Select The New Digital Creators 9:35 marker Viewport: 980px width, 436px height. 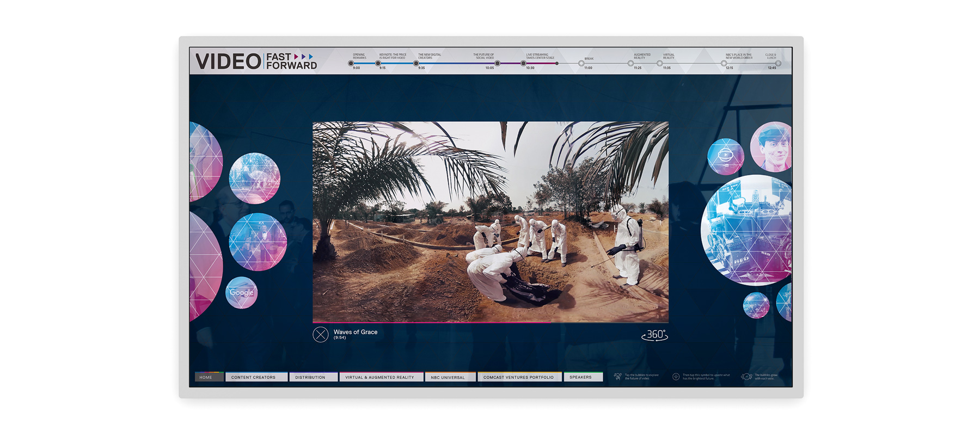(x=416, y=64)
